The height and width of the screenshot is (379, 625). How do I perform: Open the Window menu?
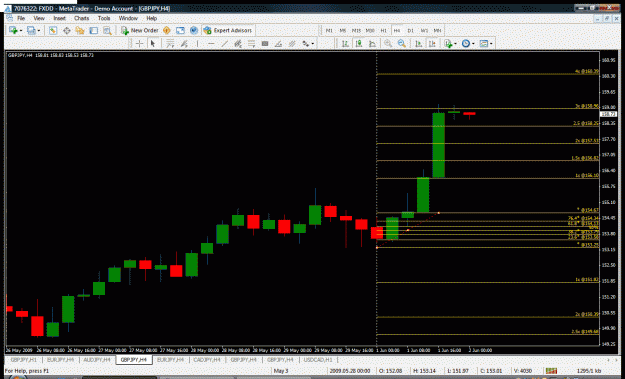click(x=128, y=18)
